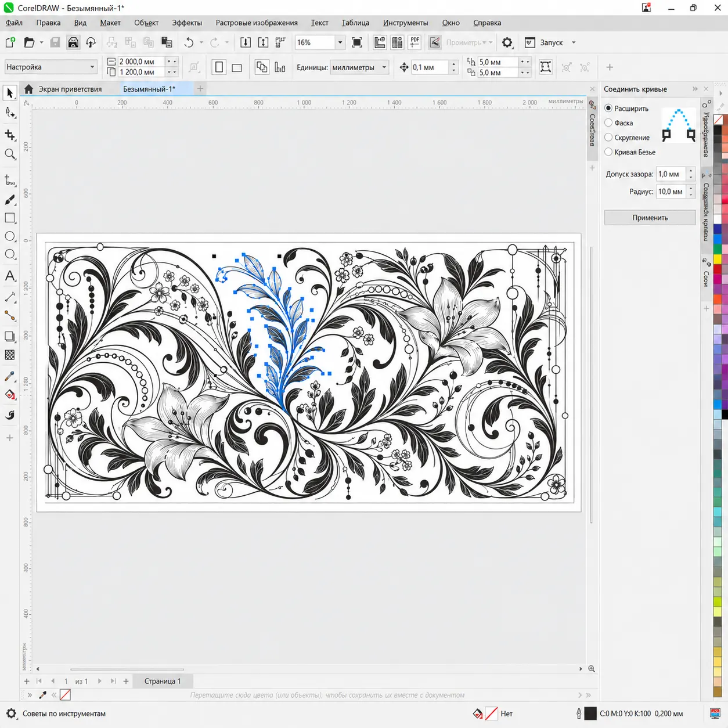Select the Кривая Безье radio option
728x728 pixels.
click(608, 152)
